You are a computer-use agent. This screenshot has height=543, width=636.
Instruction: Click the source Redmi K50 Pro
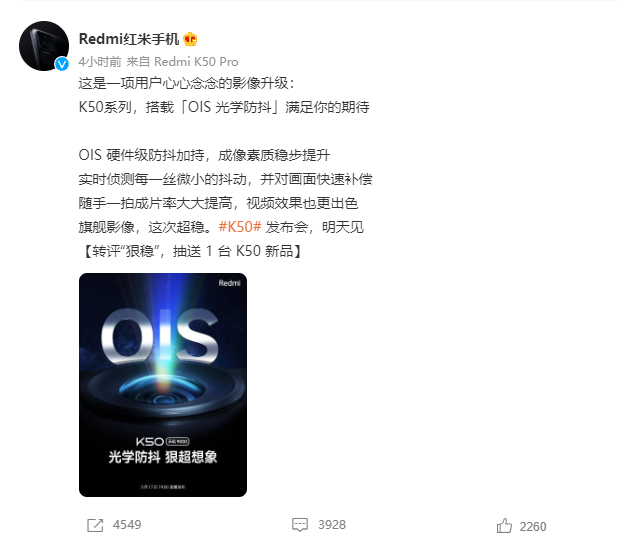[196, 62]
